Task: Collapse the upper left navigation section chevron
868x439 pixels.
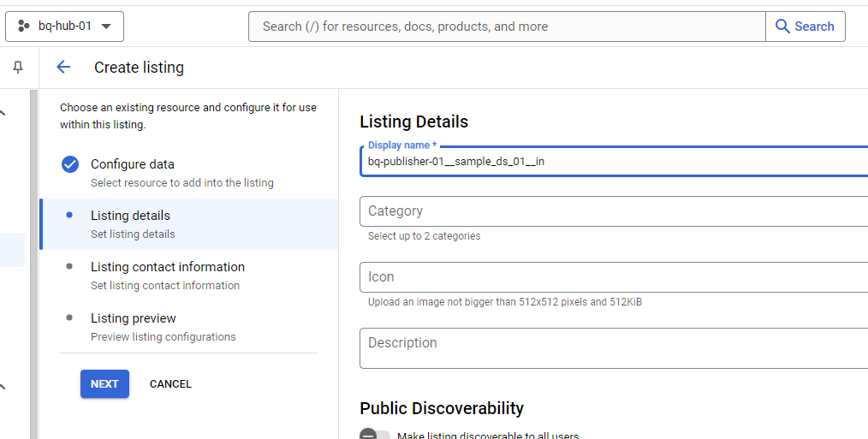Action: click(x=3, y=112)
